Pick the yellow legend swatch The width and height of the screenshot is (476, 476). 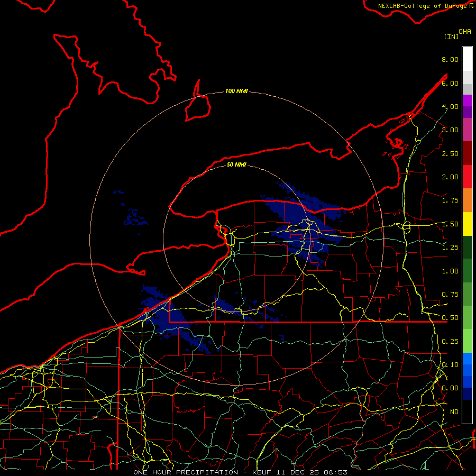click(467, 224)
